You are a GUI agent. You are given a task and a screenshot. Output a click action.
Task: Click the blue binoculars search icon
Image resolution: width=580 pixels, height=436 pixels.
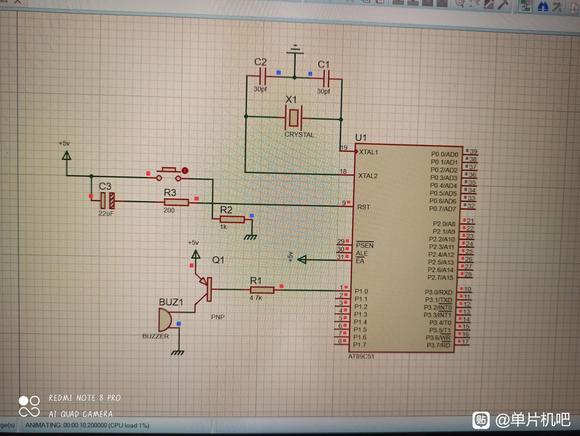coord(543,6)
